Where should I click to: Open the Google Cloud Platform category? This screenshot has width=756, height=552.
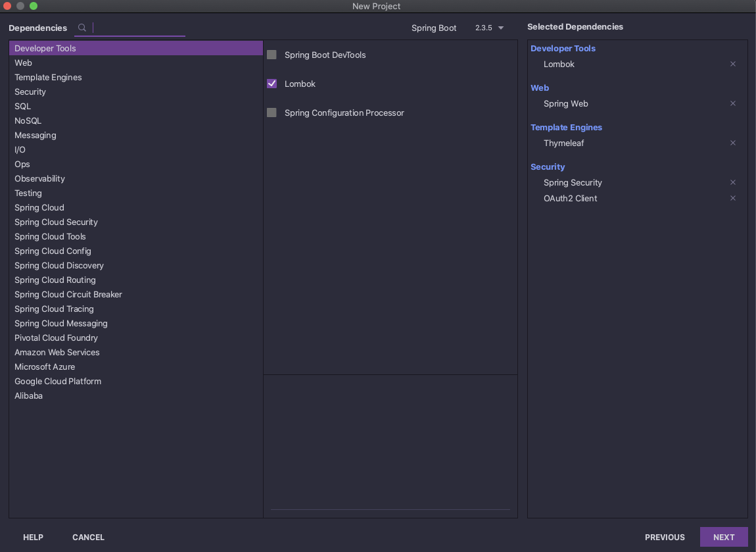(x=136, y=381)
